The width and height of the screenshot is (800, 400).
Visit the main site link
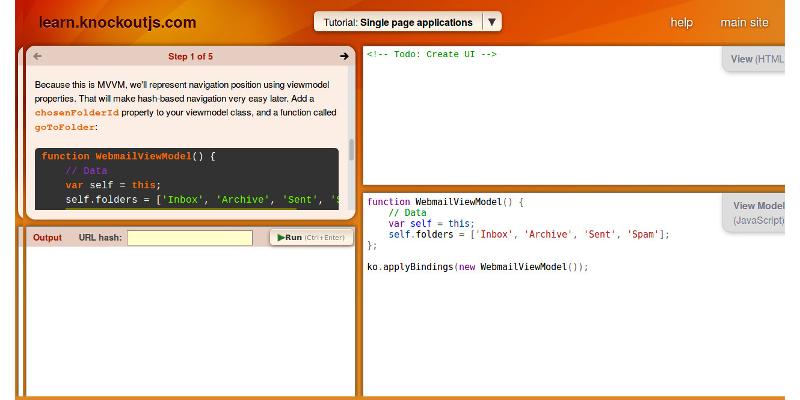[x=744, y=22]
